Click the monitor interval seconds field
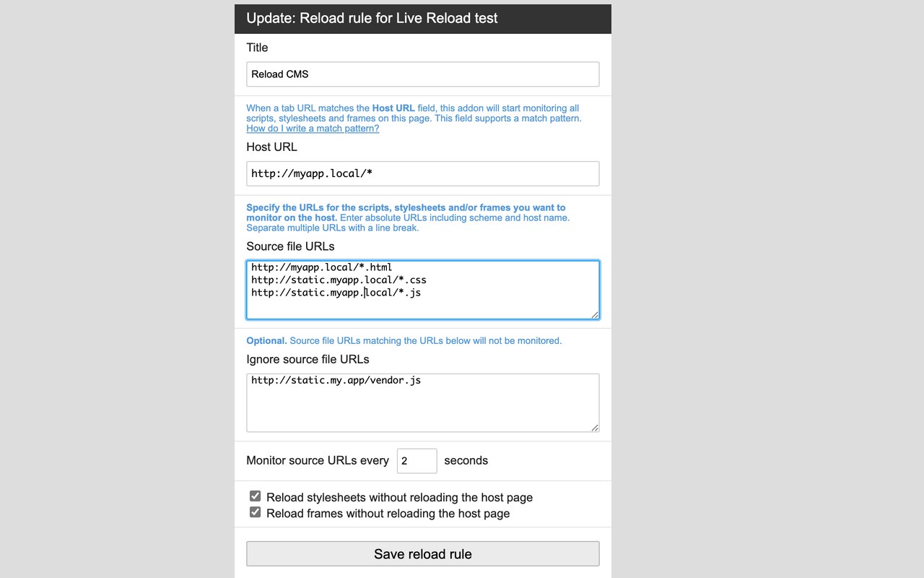Screen dimensions: 924x578 click(x=417, y=461)
